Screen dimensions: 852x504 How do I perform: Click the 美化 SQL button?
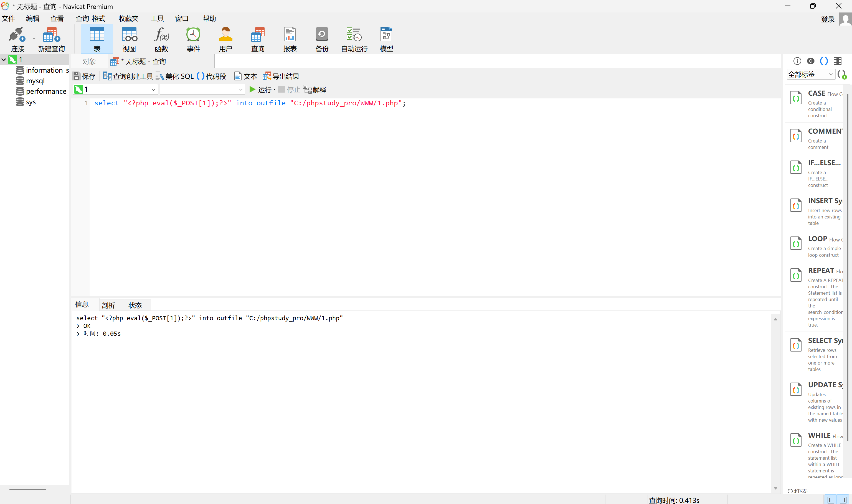click(175, 77)
